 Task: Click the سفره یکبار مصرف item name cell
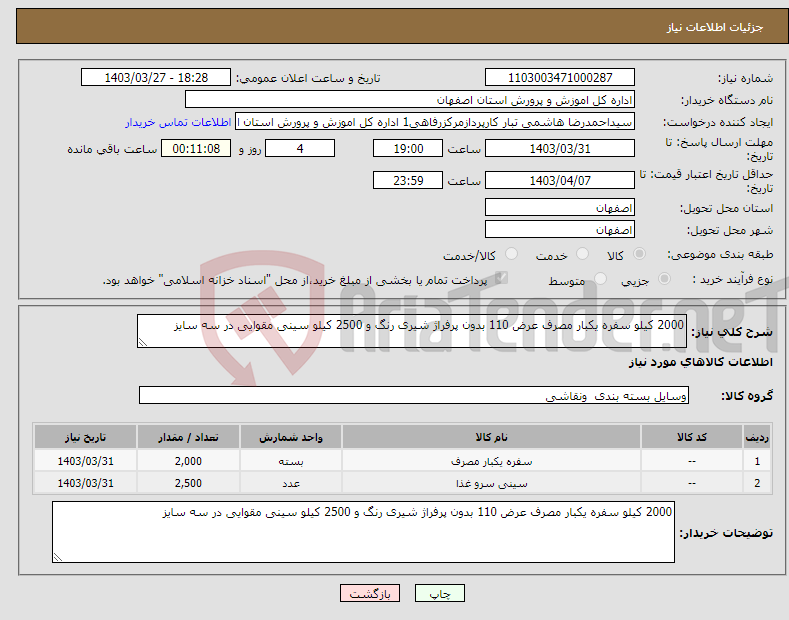coord(491,461)
